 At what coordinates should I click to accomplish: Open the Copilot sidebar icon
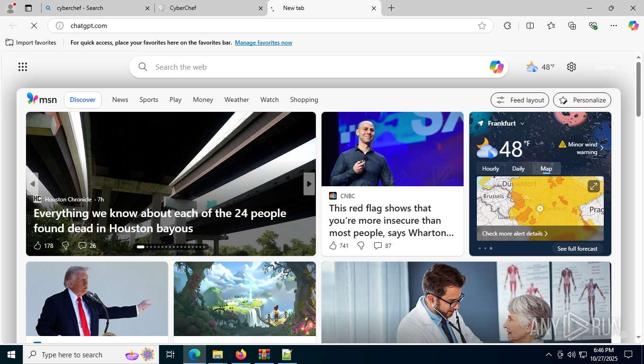pos(634,26)
